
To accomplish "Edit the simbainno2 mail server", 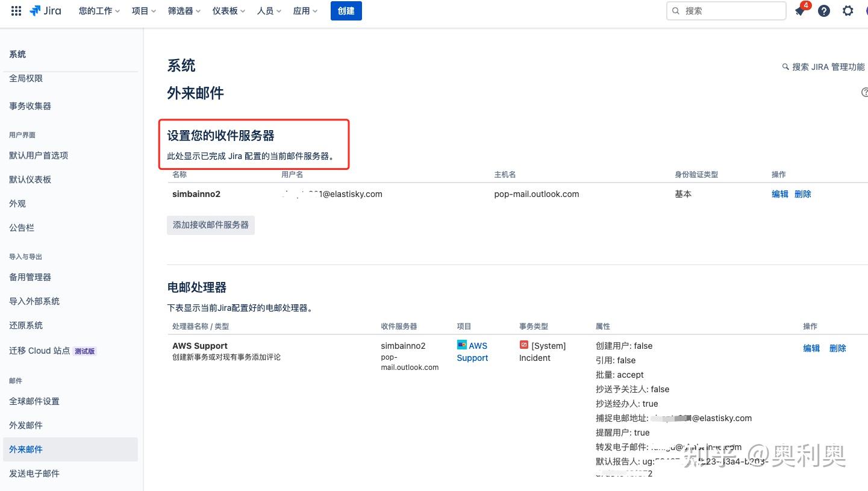I will pos(780,194).
